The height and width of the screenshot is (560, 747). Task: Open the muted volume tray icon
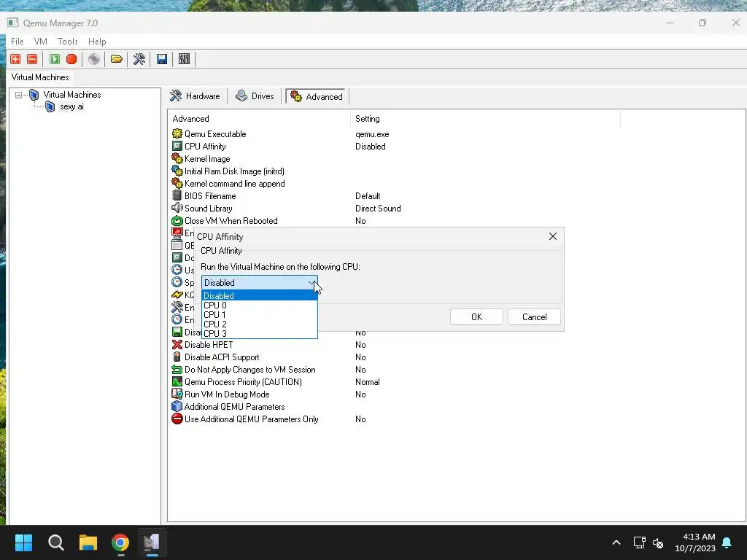(x=658, y=542)
